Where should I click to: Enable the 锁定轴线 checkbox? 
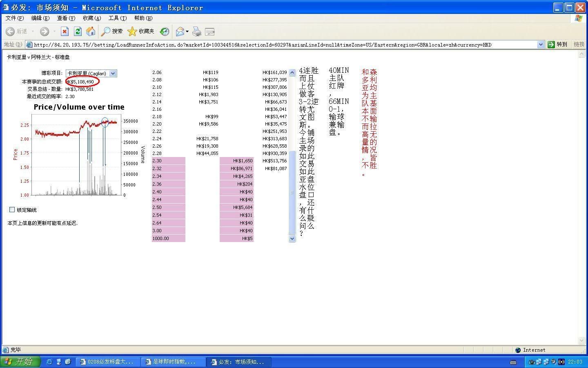pos(12,210)
